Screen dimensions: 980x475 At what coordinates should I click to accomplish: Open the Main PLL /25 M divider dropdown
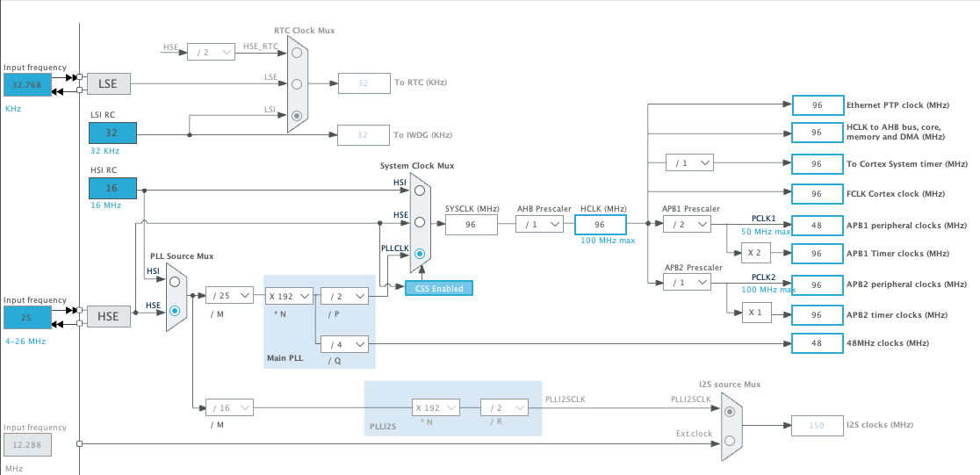[x=229, y=296]
